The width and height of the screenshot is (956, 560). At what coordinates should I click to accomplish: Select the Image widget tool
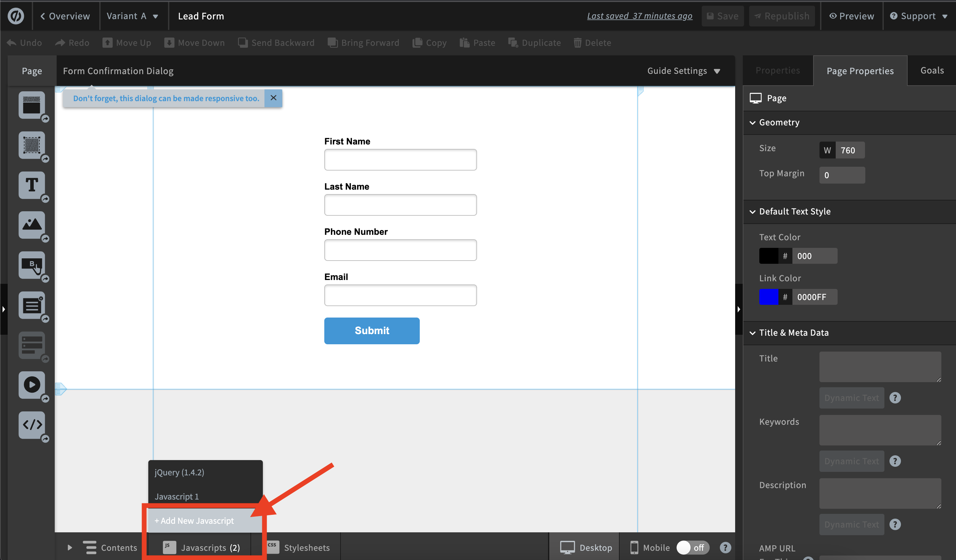point(32,225)
